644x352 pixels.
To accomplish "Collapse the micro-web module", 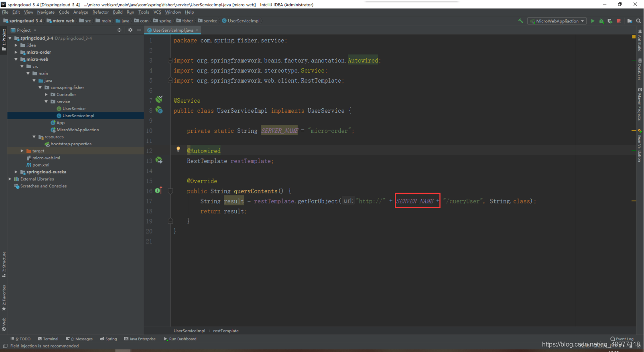I will coord(16,59).
